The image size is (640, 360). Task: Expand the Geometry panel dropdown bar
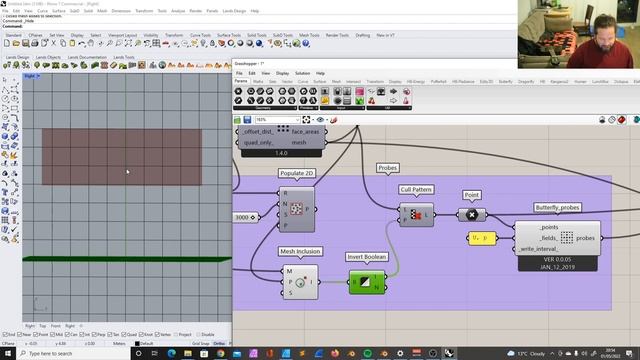(x=264, y=108)
